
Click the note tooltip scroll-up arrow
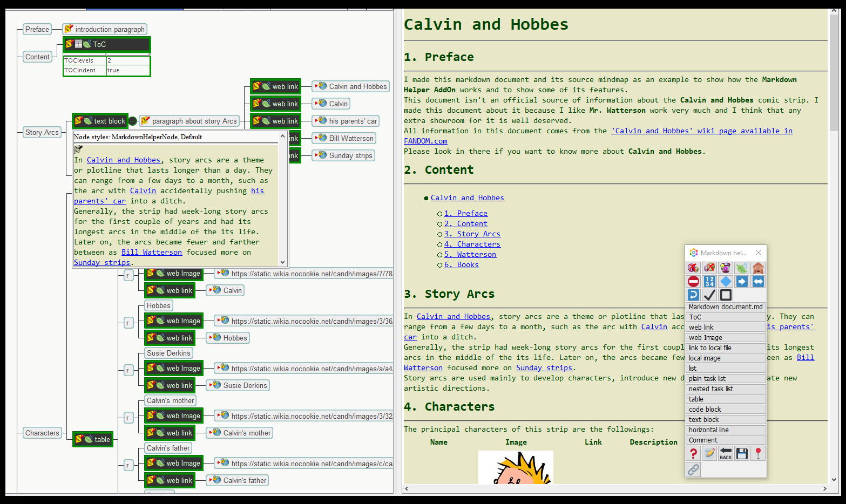tap(282, 137)
